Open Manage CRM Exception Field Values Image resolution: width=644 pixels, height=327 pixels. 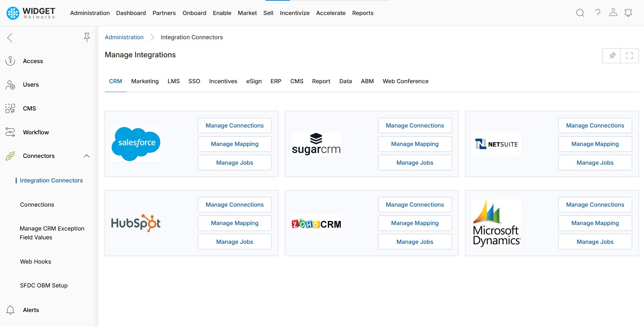(x=52, y=233)
